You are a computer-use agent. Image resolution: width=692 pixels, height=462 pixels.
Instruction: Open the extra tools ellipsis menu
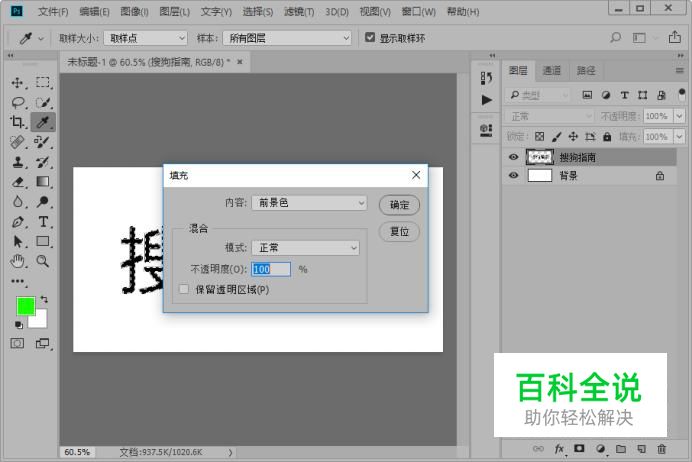coord(18,281)
